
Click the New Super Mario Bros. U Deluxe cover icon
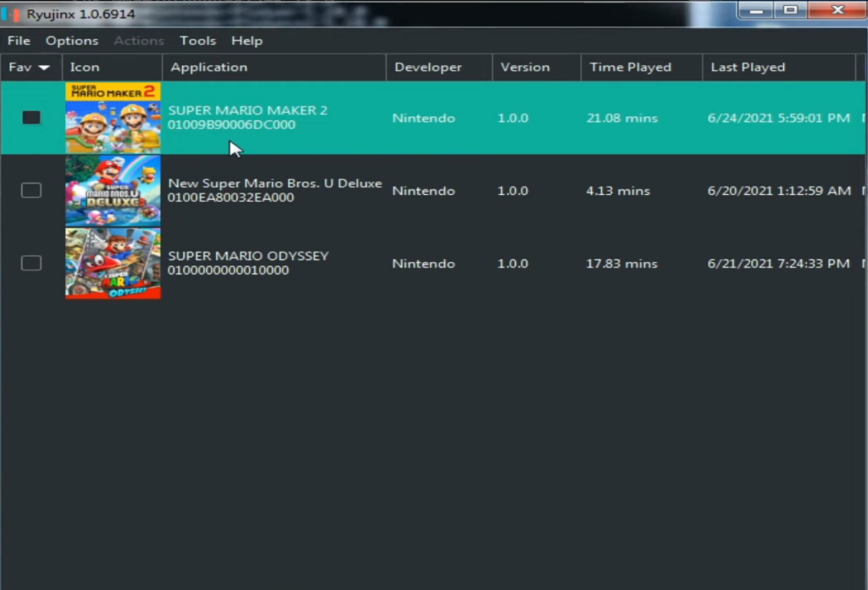pyautogui.click(x=113, y=191)
